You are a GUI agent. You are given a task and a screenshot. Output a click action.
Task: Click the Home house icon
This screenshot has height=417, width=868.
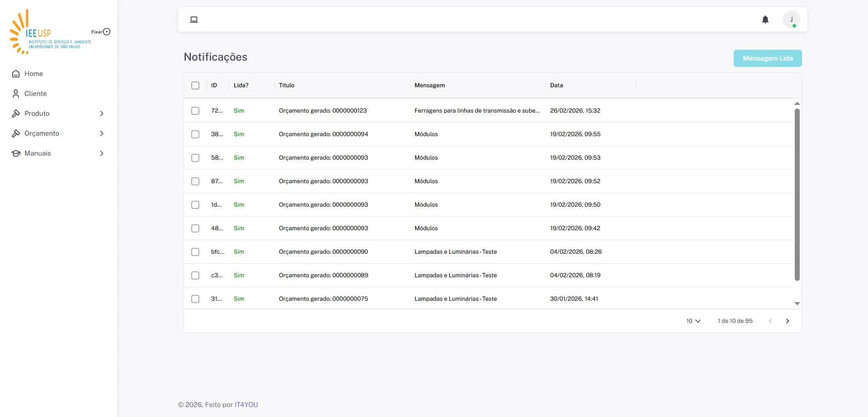click(x=16, y=74)
